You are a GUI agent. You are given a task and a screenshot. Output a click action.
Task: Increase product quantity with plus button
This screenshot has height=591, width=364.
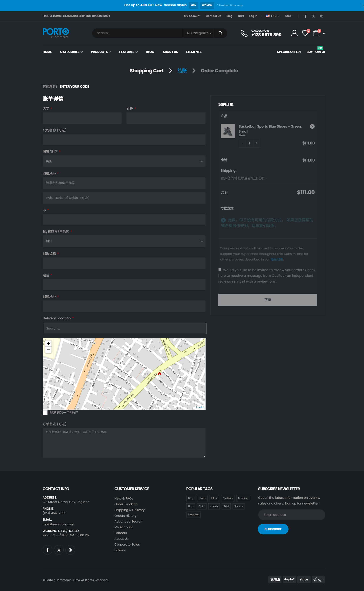click(x=256, y=143)
